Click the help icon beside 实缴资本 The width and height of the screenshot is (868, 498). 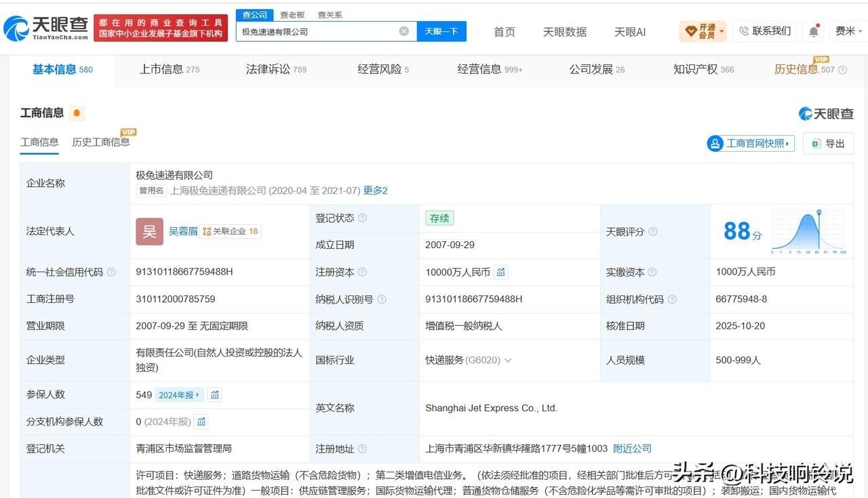coord(652,272)
